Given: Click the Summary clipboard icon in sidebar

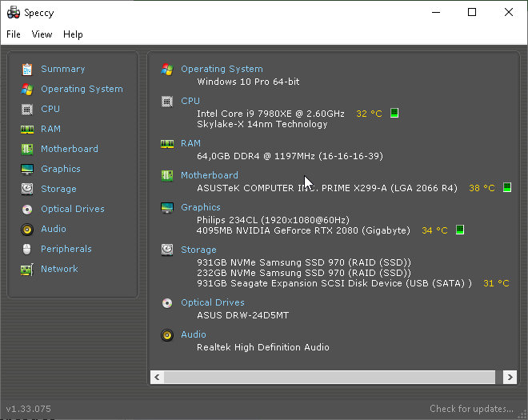Looking at the screenshot, I should [27, 69].
